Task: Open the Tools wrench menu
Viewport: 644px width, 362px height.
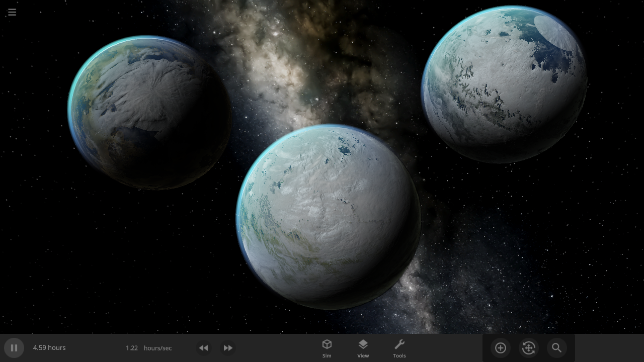Action: click(399, 348)
